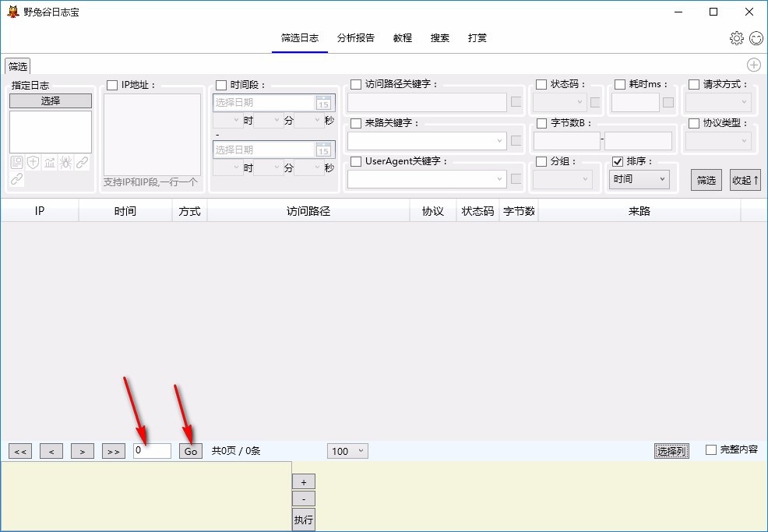768x532 pixels.
Task: Open the start date calendar picker icon
Action: coord(323,103)
